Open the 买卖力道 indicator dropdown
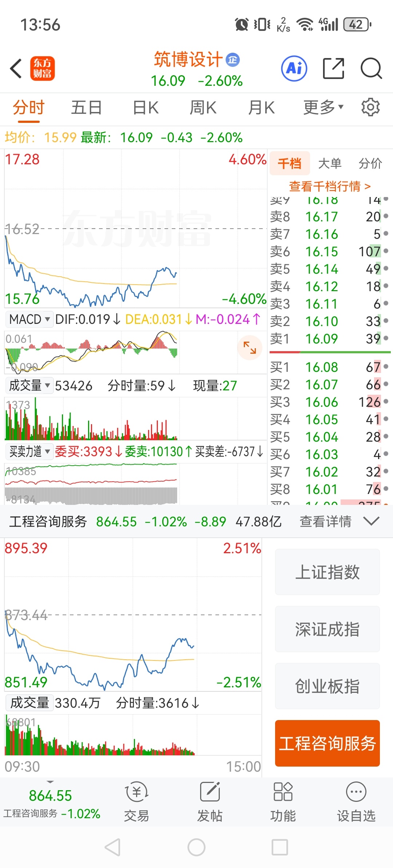 29,451
